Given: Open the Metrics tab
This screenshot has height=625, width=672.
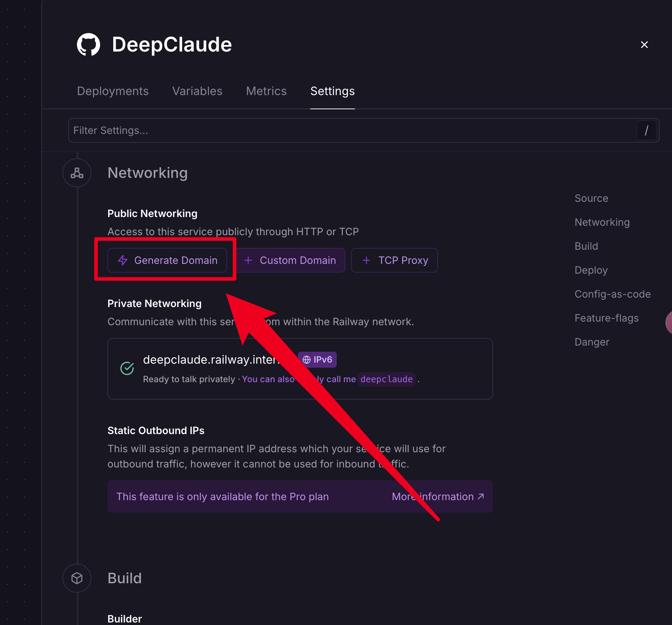Looking at the screenshot, I should point(266,91).
